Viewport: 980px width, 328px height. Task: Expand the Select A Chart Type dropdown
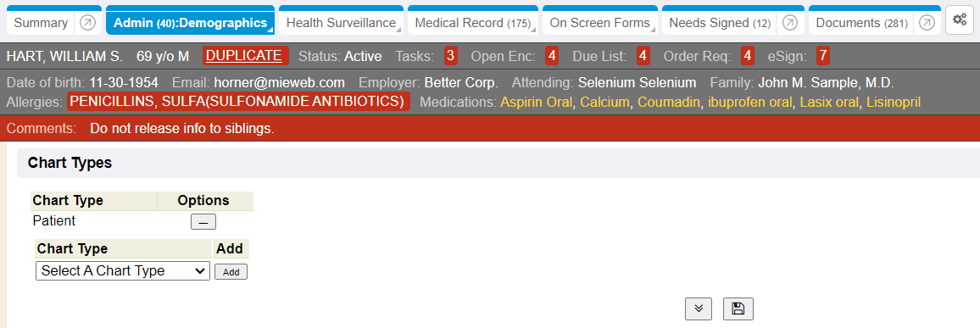pyautogui.click(x=123, y=271)
